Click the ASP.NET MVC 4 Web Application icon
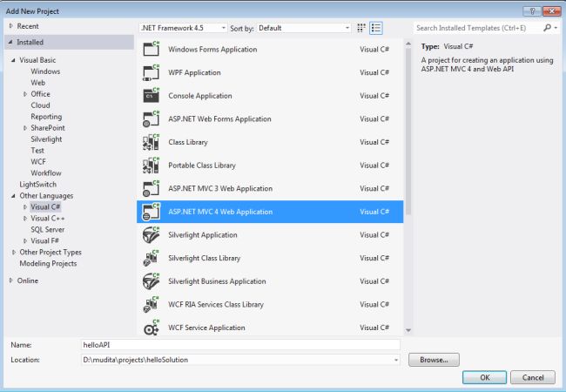The width and height of the screenshot is (566, 392). [152, 212]
